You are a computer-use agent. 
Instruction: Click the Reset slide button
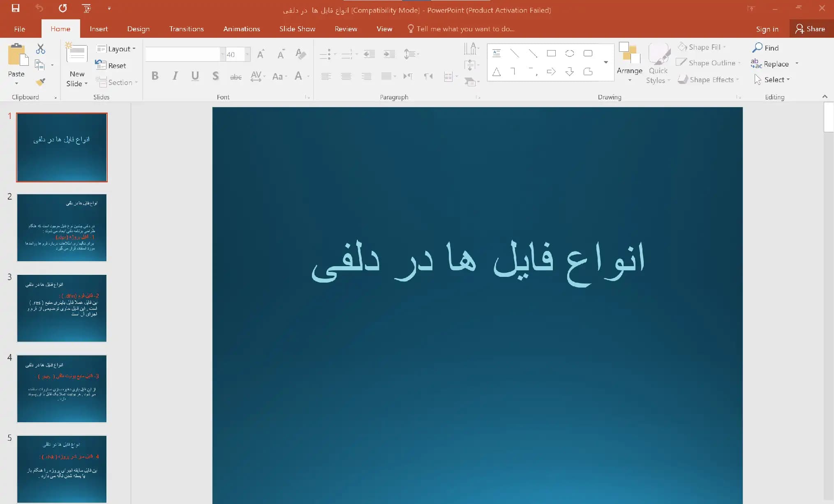(111, 65)
